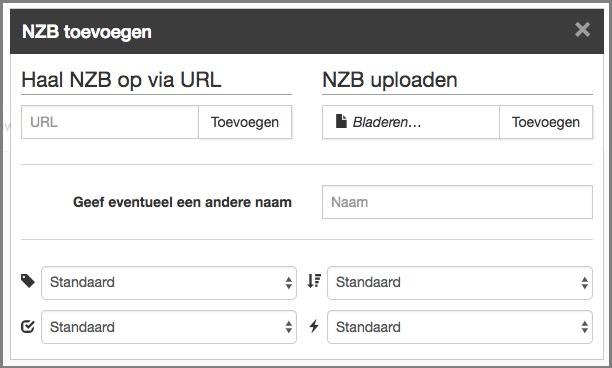This screenshot has height=368, width=612.
Task: Click the script lightning bolt icon
Action: (314, 326)
